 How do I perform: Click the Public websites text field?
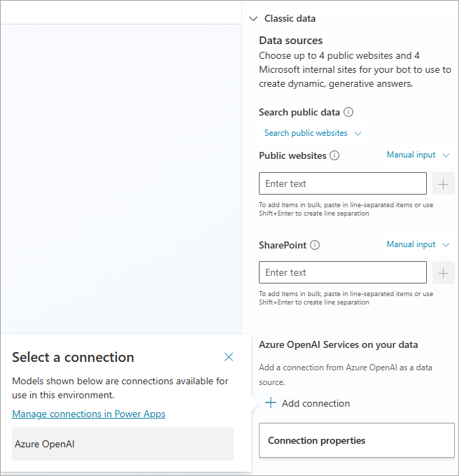click(342, 183)
